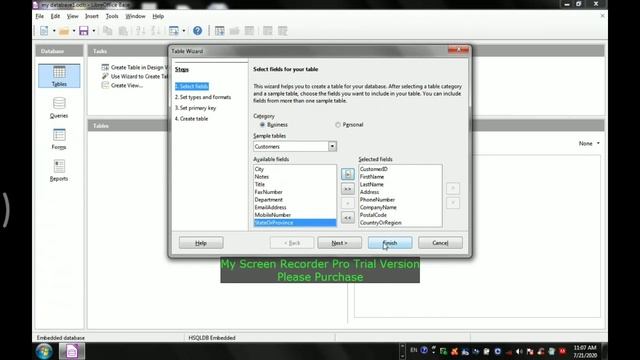640x360 pixels.
Task: Add all fields with double right arrow
Action: point(347,189)
